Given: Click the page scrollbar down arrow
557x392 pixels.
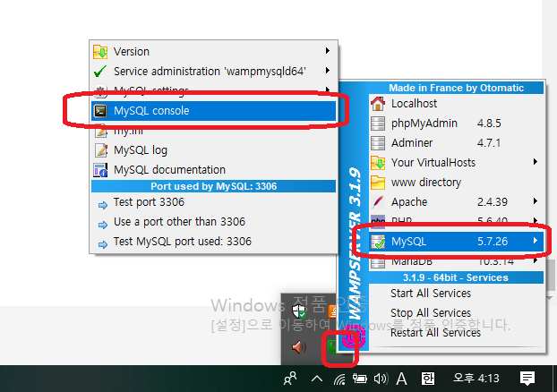Looking at the screenshot, I should click(549, 298).
